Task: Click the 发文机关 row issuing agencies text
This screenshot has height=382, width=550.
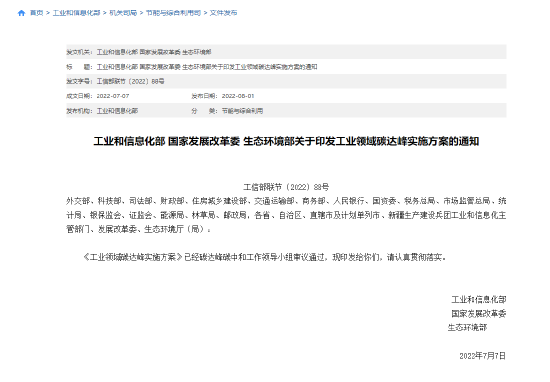Action: (x=154, y=52)
